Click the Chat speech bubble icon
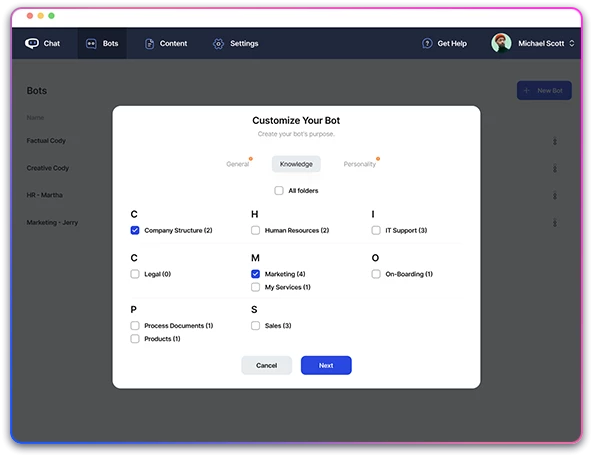Screen dimensions: 593x457 pyautogui.click(x=32, y=44)
